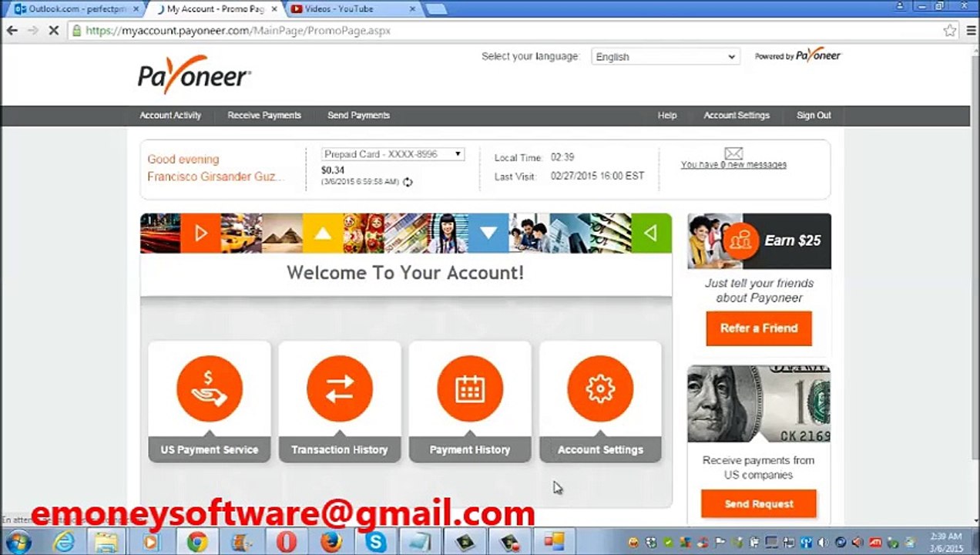Click the 'Welcome To Your Account!' heading
The image size is (980, 555).
click(x=405, y=272)
